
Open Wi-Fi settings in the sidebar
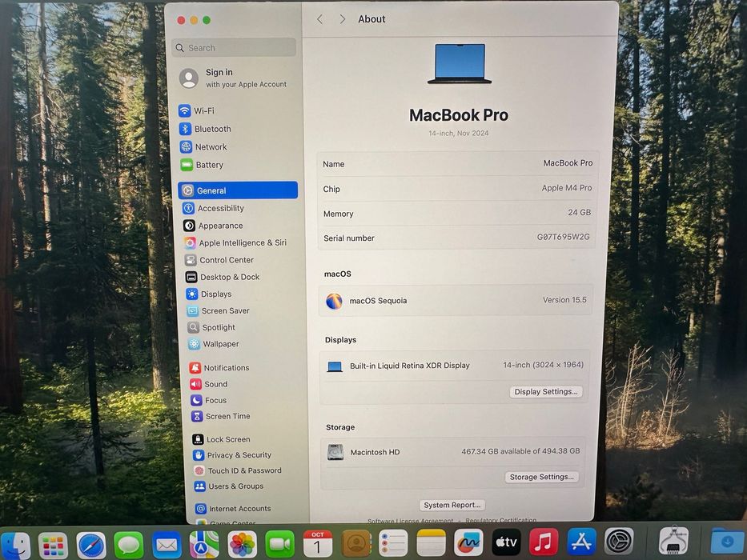coord(196,110)
